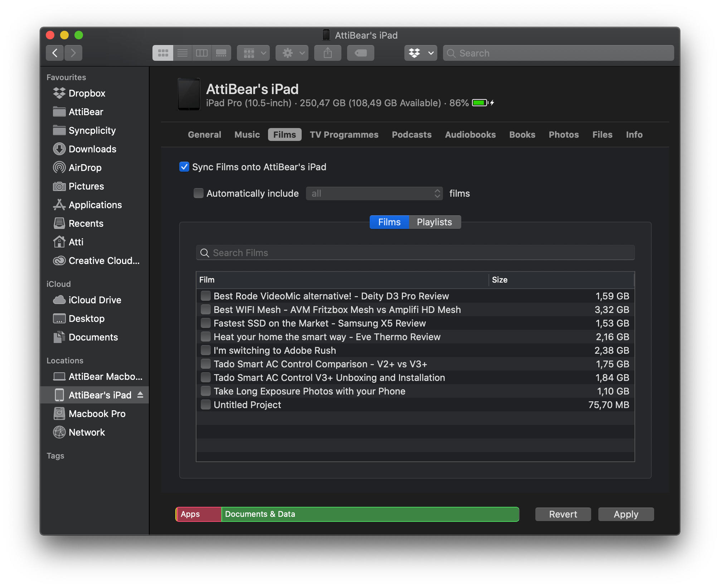Viewport: 720px width, 588px height.
Task: Expand the group-by arrangement dropdown
Action: click(253, 53)
